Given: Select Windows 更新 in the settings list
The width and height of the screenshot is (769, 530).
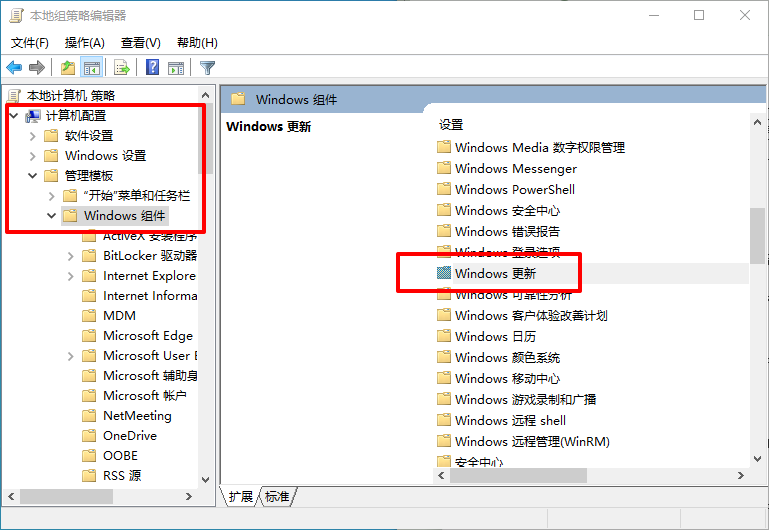Looking at the screenshot, I should click(x=501, y=273).
